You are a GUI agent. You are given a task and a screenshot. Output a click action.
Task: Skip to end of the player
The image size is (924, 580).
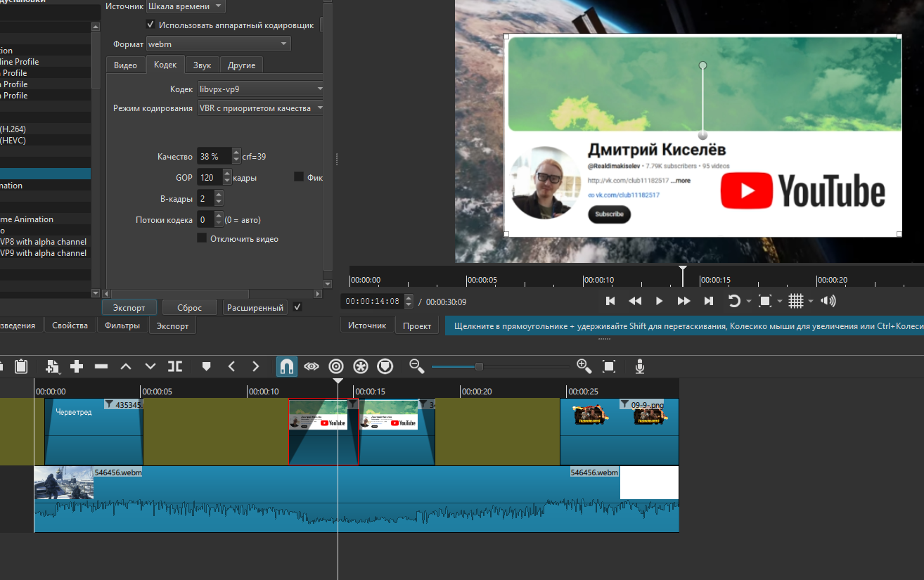pos(708,301)
